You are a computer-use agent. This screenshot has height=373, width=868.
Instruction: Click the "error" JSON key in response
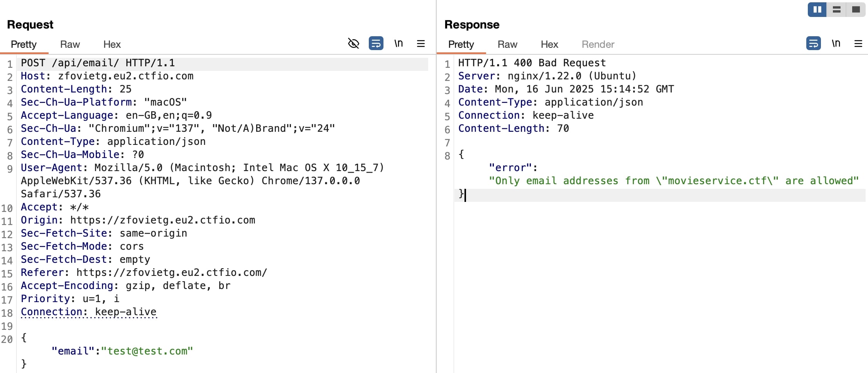510,168
